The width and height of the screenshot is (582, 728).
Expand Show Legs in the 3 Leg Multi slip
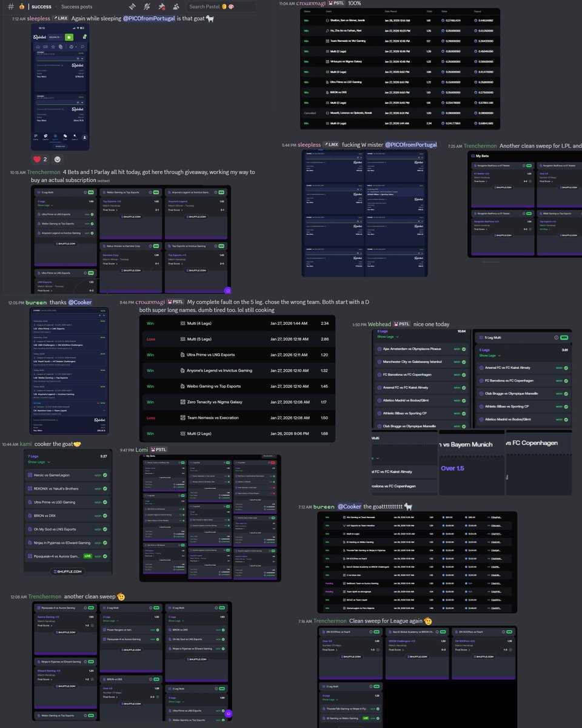(x=44, y=205)
